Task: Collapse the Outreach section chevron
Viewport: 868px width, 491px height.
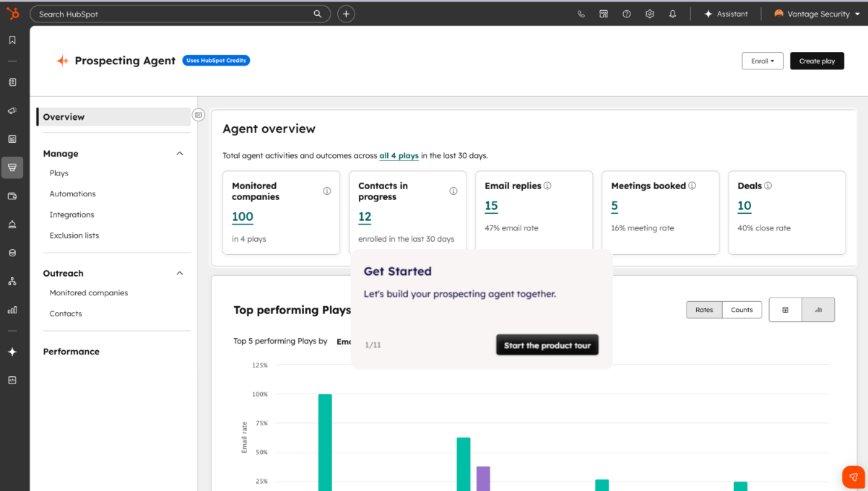Action: click(x=180, y=273)
